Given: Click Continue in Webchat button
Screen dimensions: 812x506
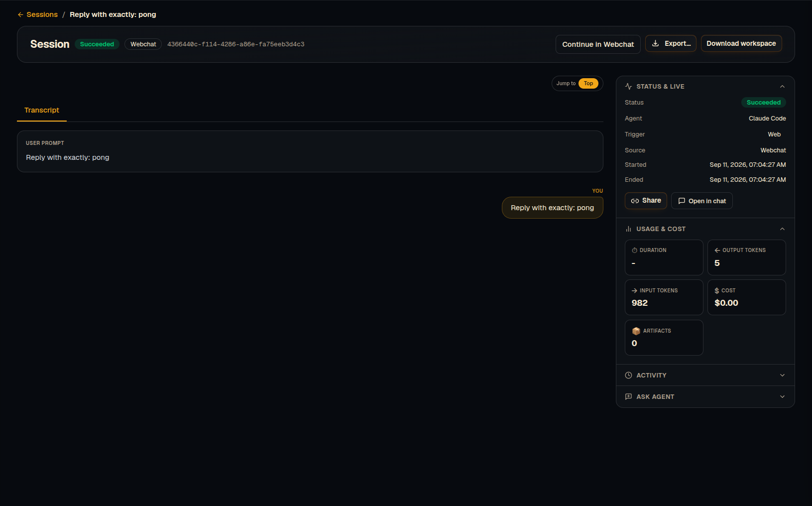Looking at the screenshot, I should pos(598,44).
